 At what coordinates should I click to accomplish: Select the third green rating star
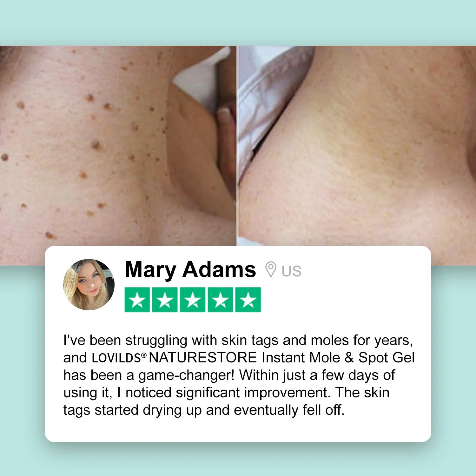pos(193,300)
